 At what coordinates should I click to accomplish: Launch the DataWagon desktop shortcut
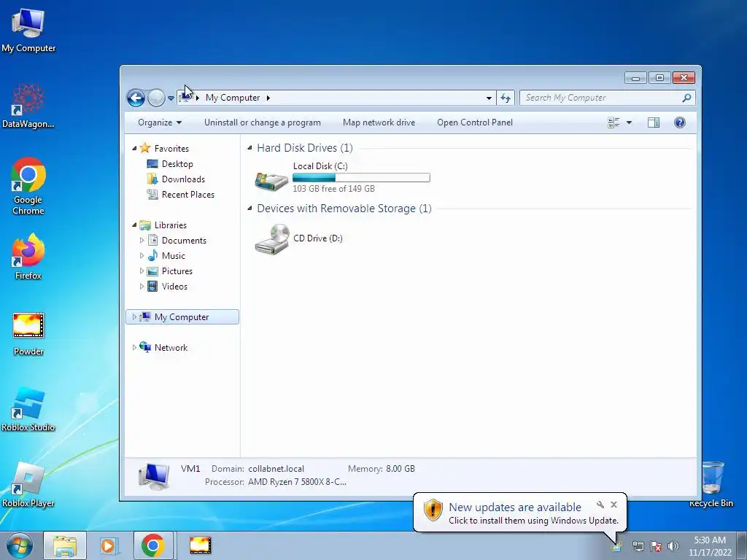[x=28, y=106]
